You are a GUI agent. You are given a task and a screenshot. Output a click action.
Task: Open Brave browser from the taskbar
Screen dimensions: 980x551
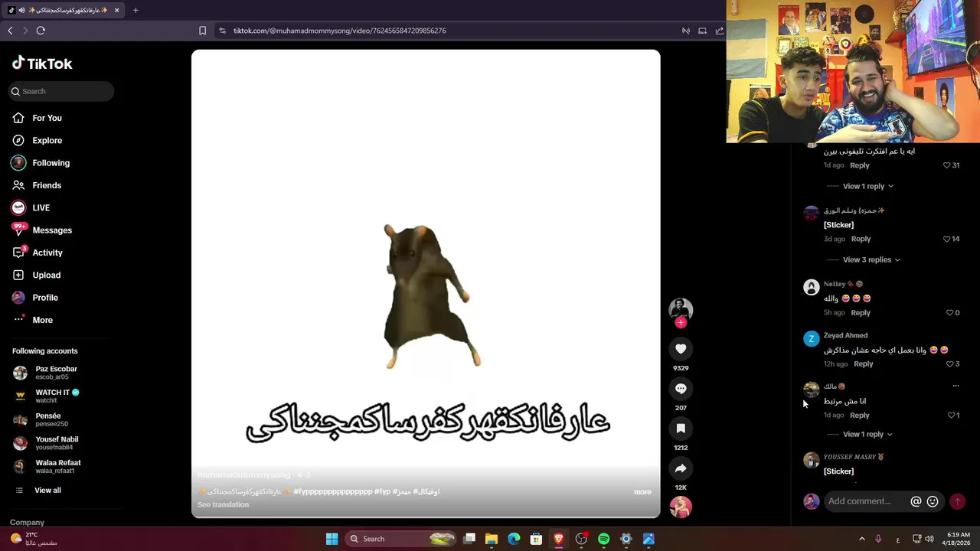tap(559, 539)
